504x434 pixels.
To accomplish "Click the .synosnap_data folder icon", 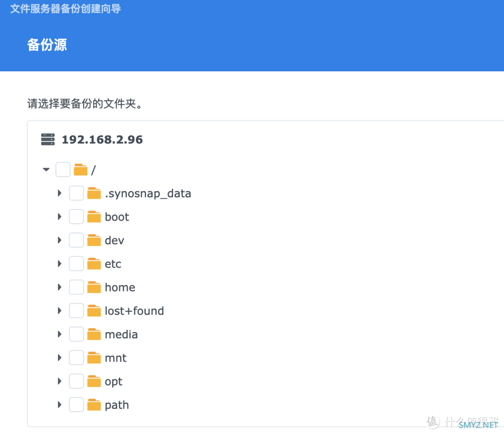I will coord(94,193).
